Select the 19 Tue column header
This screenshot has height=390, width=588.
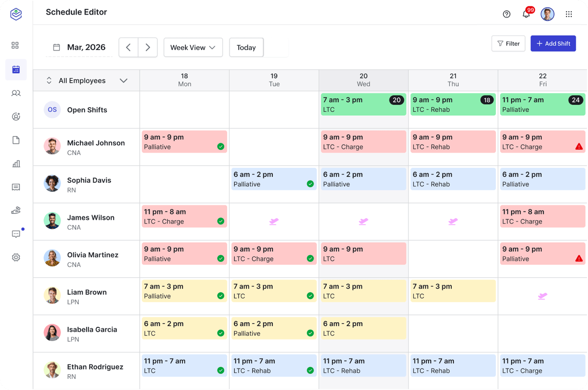(274, 80)
